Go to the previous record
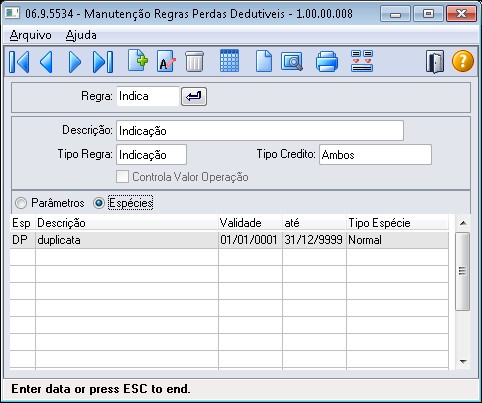482x403 pixels. [x=46, y=62]
